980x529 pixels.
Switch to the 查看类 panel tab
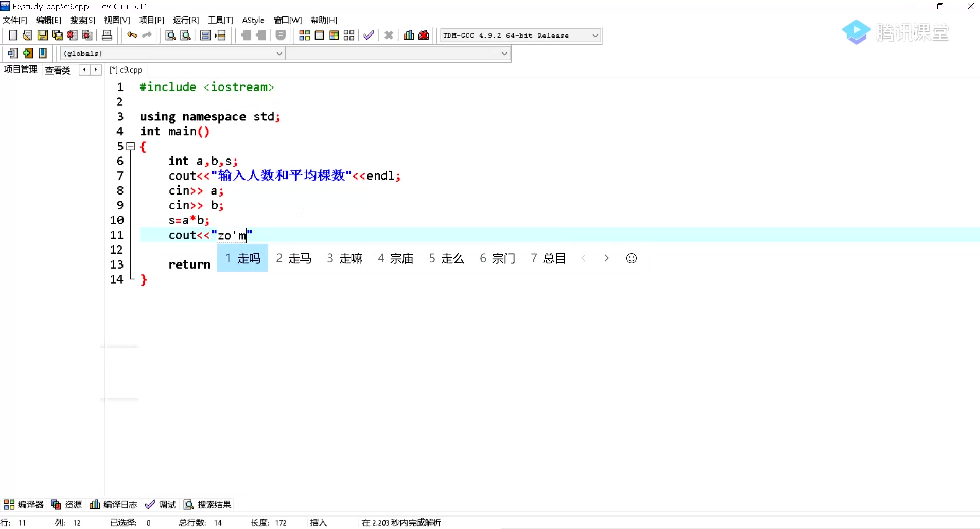coord(57,70)
